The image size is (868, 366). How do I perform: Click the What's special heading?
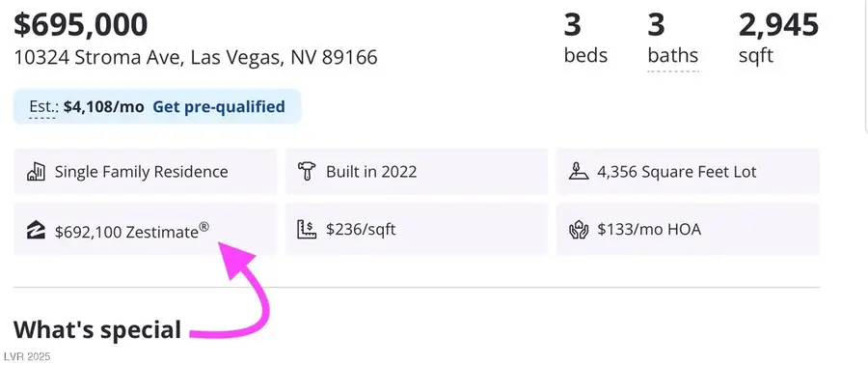[x=97, y=329]
